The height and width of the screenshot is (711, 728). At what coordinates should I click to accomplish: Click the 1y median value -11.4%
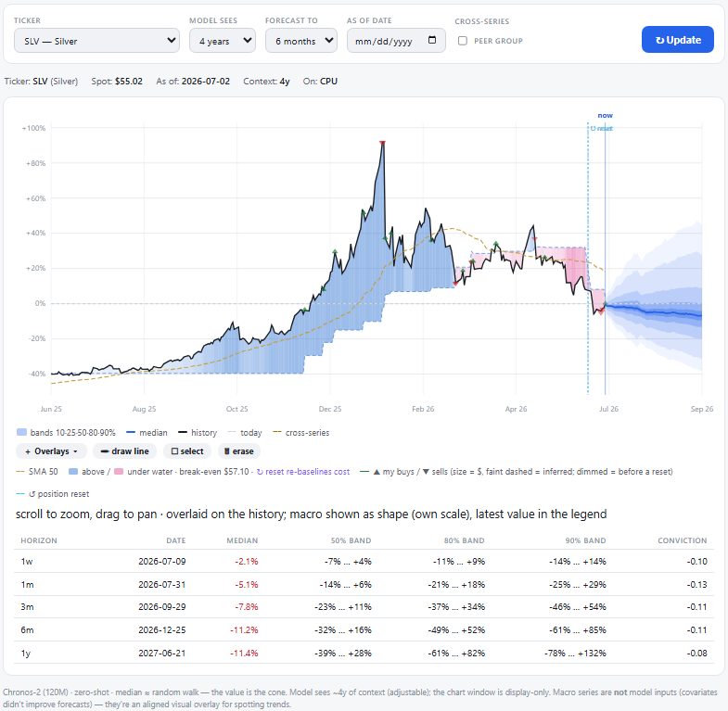(244, 653)
